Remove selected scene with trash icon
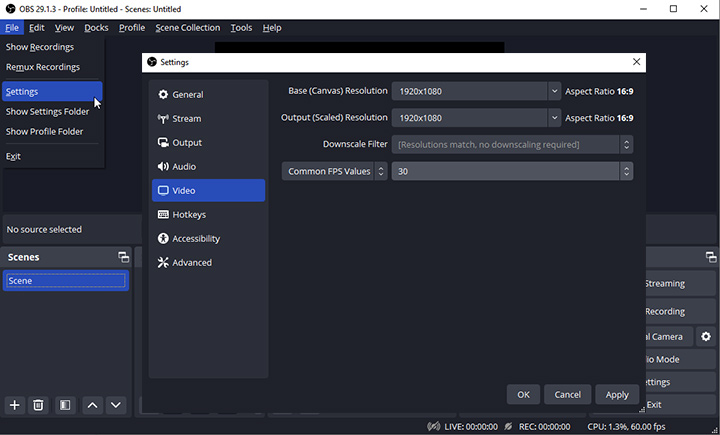Viewport: 720px width, 435px height. pos(38,405)
